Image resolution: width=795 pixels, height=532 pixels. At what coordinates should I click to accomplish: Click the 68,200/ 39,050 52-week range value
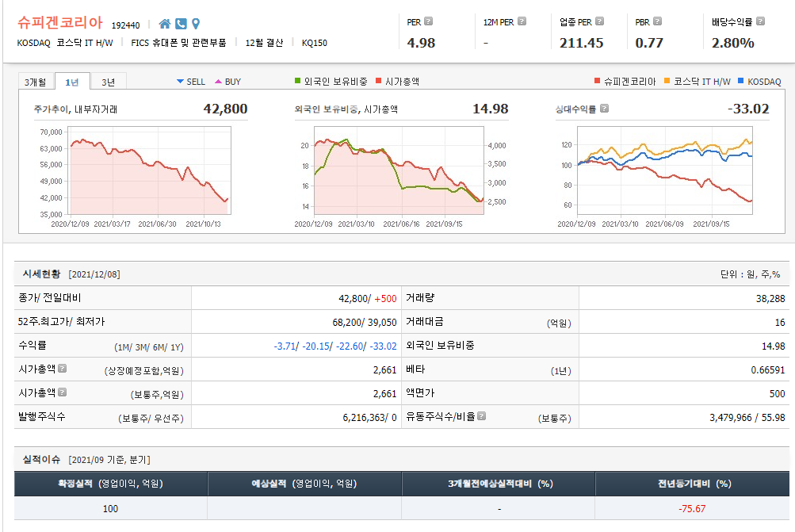point(365,322)
